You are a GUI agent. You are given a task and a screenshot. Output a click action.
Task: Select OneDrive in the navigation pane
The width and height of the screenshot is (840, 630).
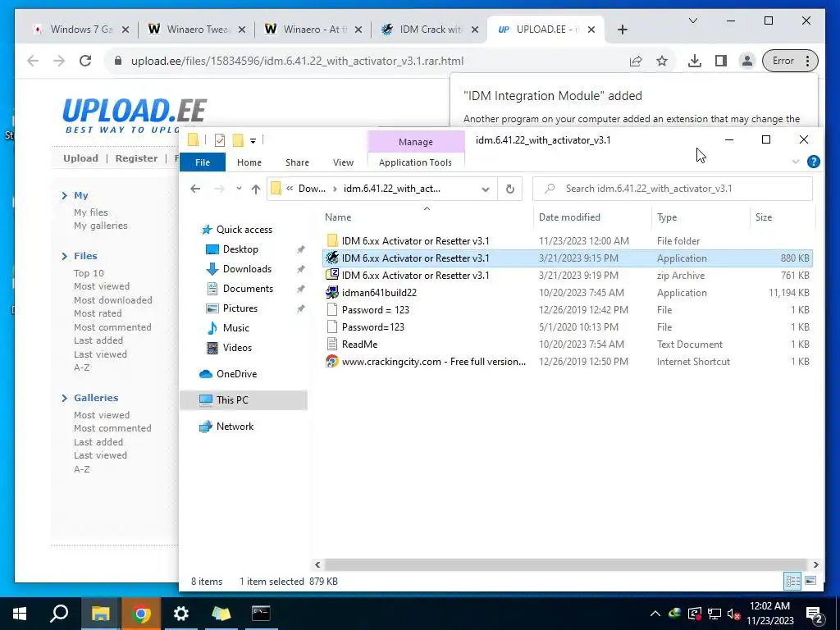[235, 374]
